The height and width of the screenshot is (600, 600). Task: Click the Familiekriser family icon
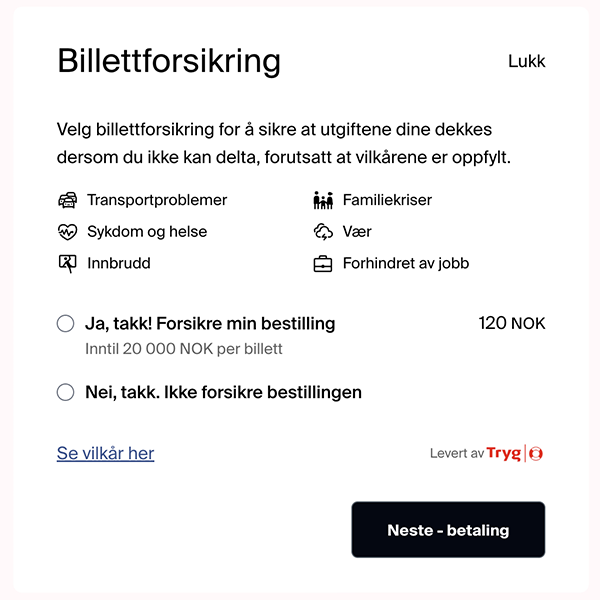click(323, 200)
